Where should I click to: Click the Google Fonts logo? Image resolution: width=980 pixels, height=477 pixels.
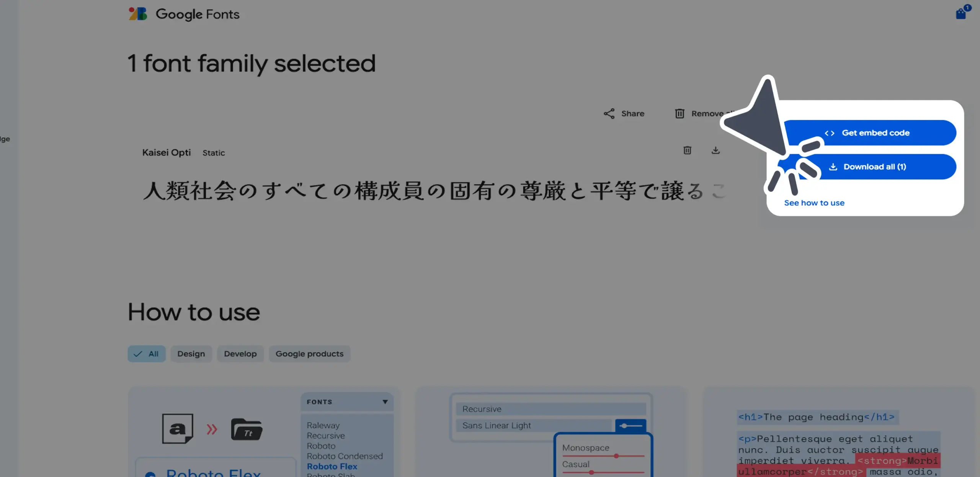(138, 14)
